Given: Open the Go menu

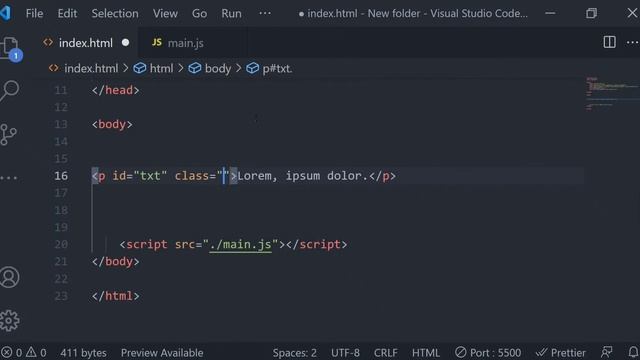Looking at the screenshot, I should (x=199, y=13).
